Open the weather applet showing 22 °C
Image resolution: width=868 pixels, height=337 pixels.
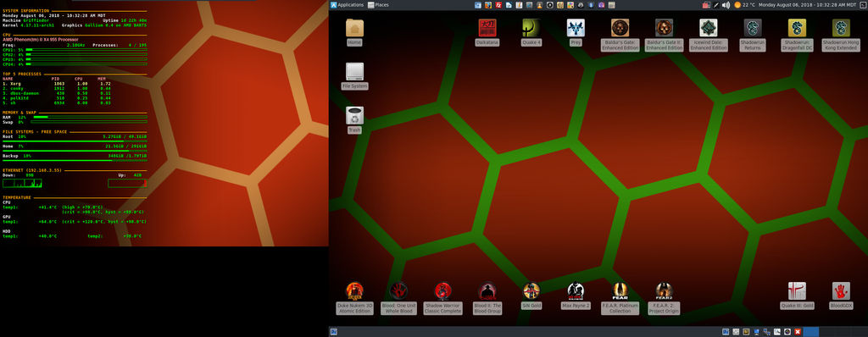click(x=744, y=5)
